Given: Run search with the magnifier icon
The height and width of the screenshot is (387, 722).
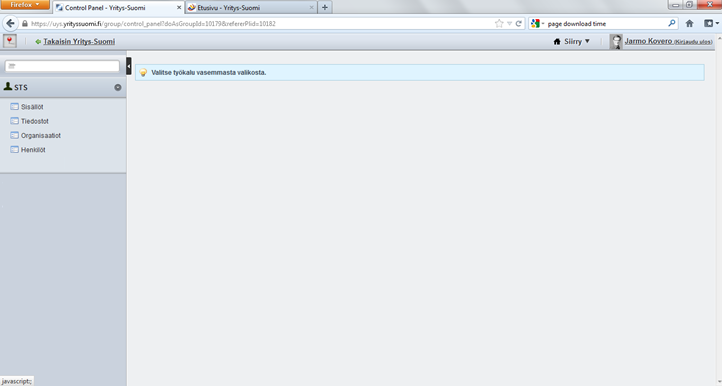Looking at the screenshot, I should coord(672,23).
